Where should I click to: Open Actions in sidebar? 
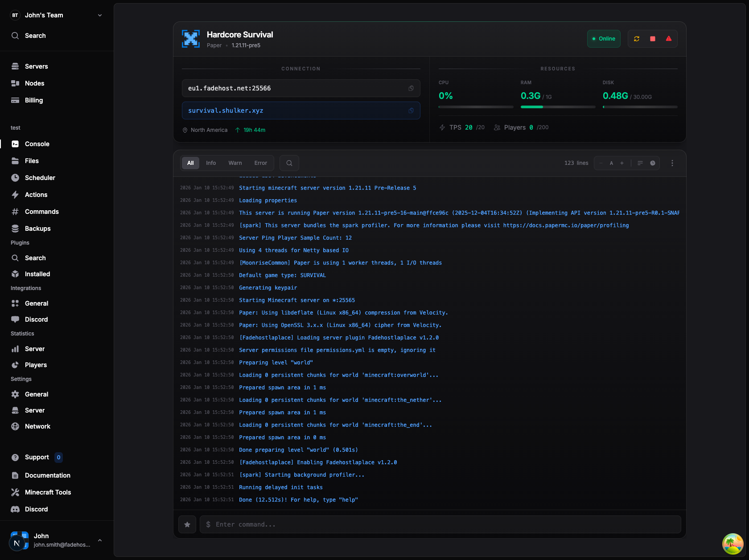57,195
